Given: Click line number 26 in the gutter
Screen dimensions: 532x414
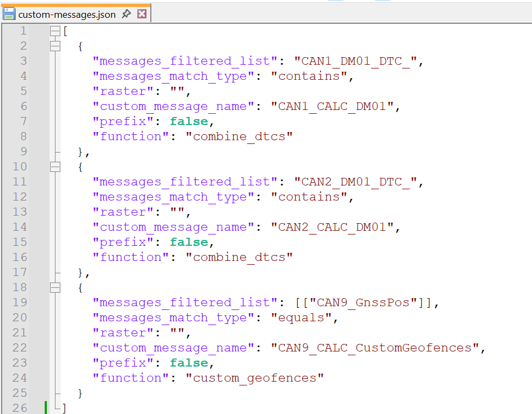Looking at the screenshot, I should [20, 408].
